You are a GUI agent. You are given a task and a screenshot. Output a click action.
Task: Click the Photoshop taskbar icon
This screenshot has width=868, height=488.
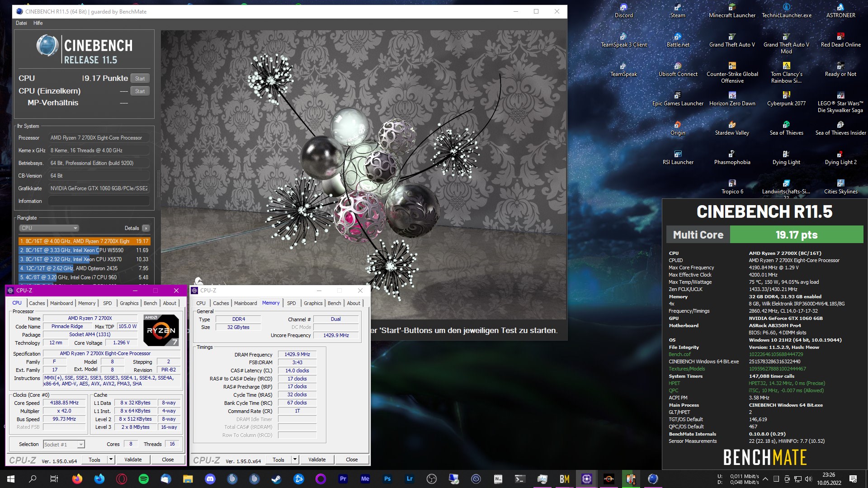click(x=387, y=479)
